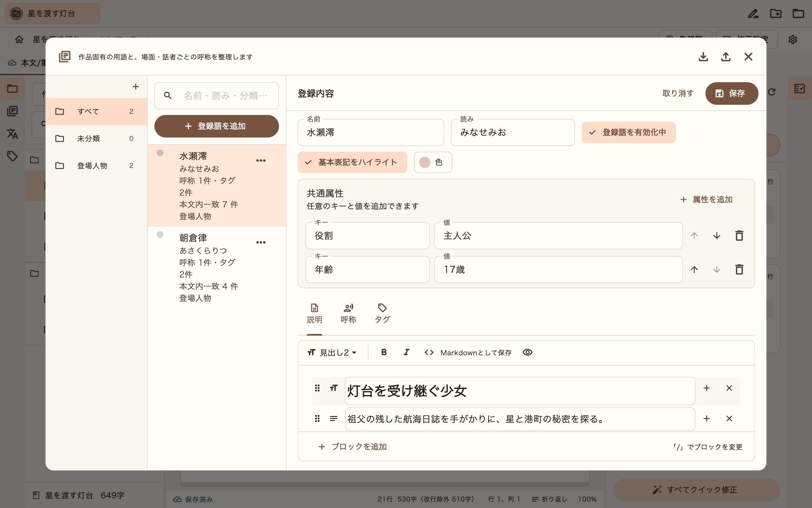The width and height of the screenshot is (812, 508).
Task: Open the checklist panel icon at right
Action: point(800,89)
